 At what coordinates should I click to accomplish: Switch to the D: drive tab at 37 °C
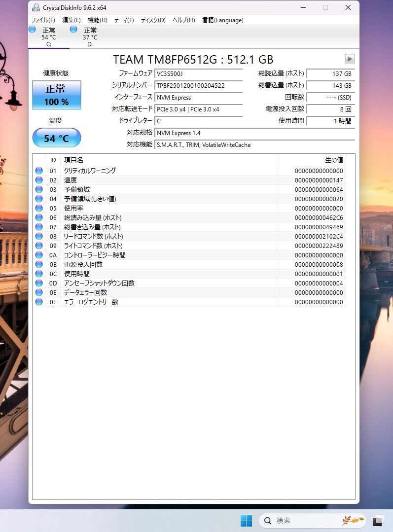point(90,36)
